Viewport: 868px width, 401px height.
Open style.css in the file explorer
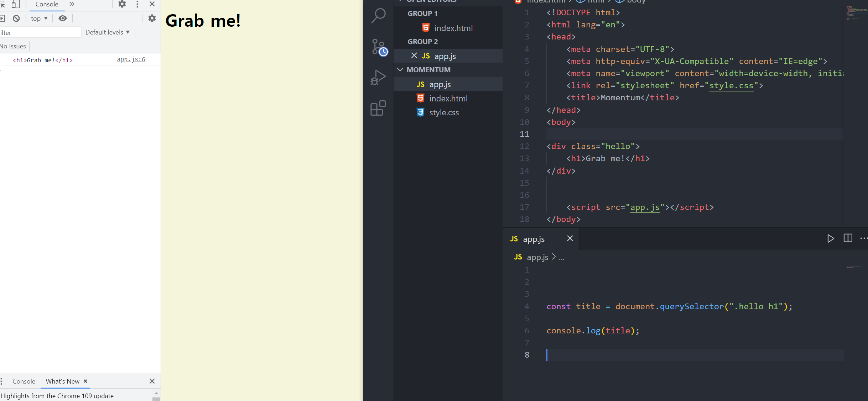pyautogui.click(x=444, y=112)
